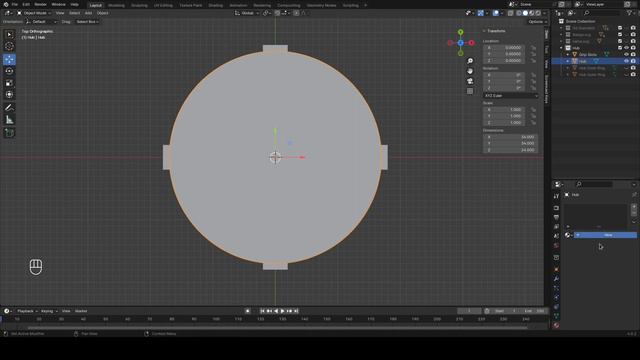640x360 pixels.
Task: Toggle viewport overlays button
Action: [496, 13]
